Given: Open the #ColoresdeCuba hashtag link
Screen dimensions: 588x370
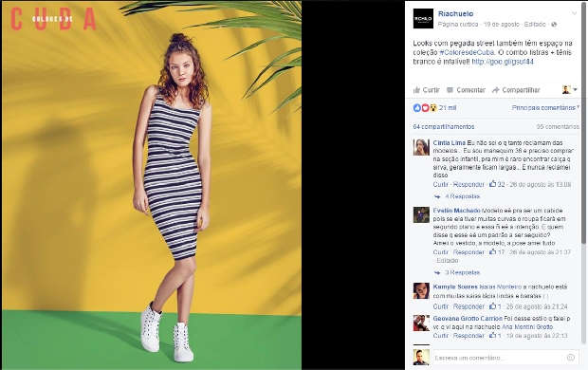Looking at the screenshot, I should 467,52.
